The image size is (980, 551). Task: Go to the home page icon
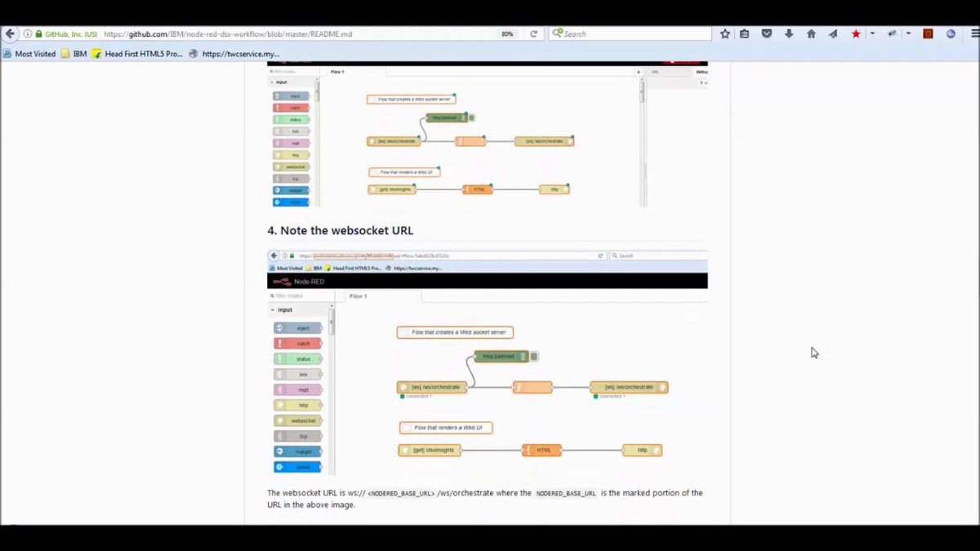(x=811, y=34)
